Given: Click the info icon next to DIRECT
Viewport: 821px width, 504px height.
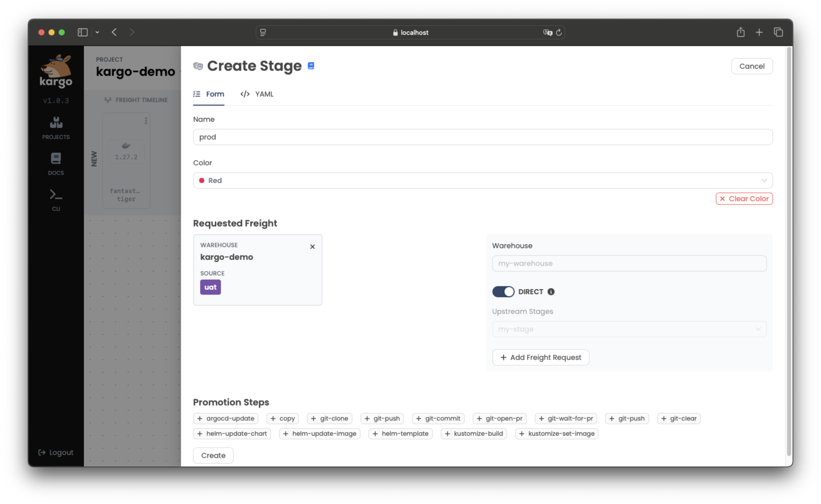Looking at the screenshot, I should [x=551, y=292].
